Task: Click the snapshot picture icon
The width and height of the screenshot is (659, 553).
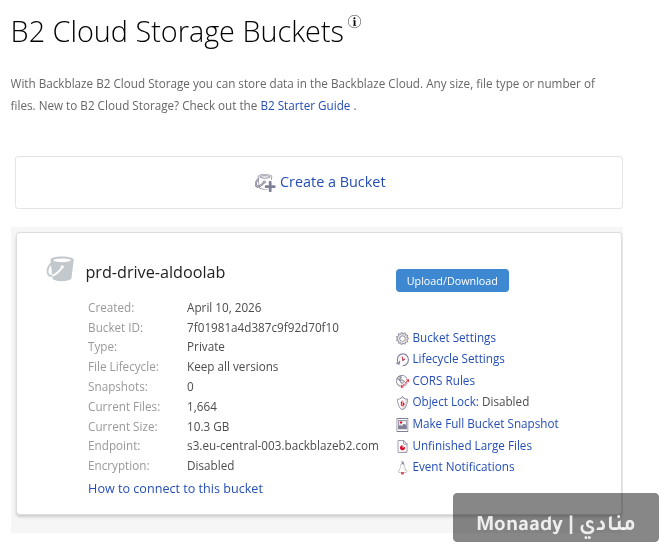Action: point(402,424)
